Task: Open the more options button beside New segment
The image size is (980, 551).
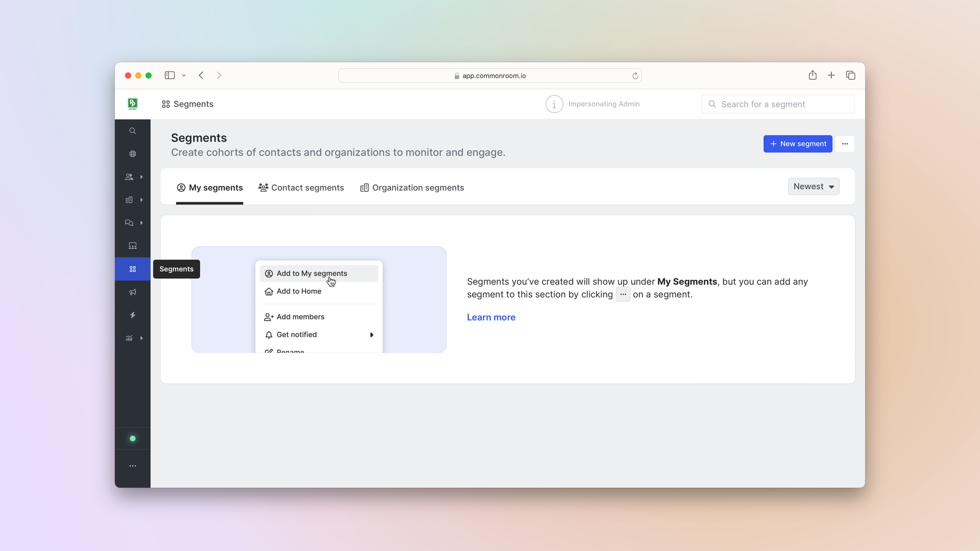Action: point(845,143)
